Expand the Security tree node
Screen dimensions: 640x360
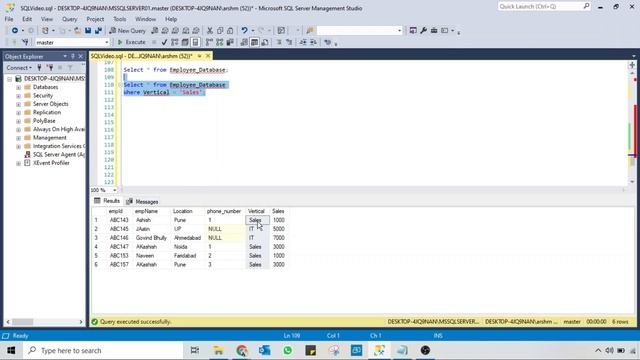pyautogui.click(x=18, y=96)
